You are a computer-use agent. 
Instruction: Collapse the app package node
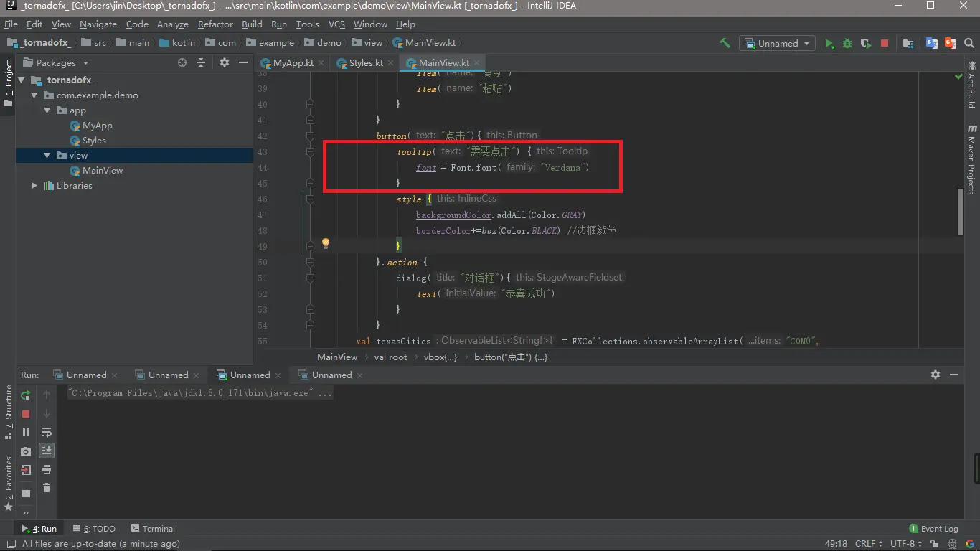[47, 110]
